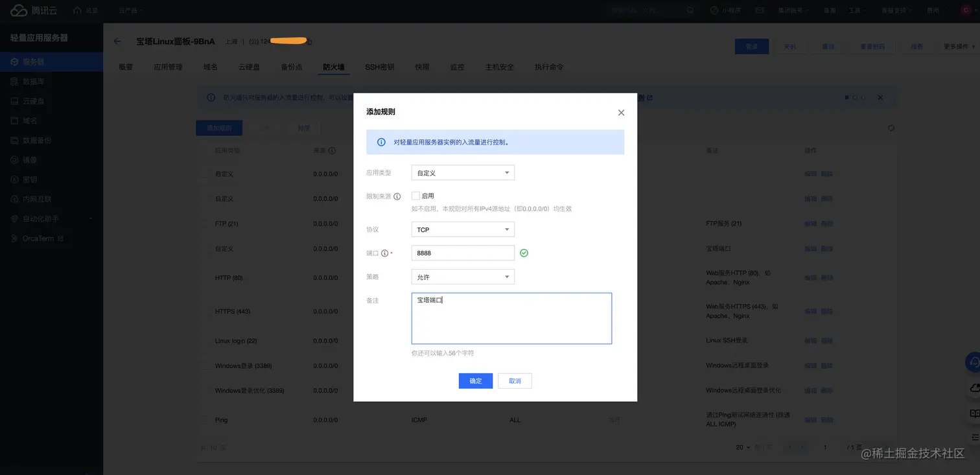Click the back arrow beside 宝塔Linux面板-9BnA
Screen dimensions: 980x475
tap(117, 41)
